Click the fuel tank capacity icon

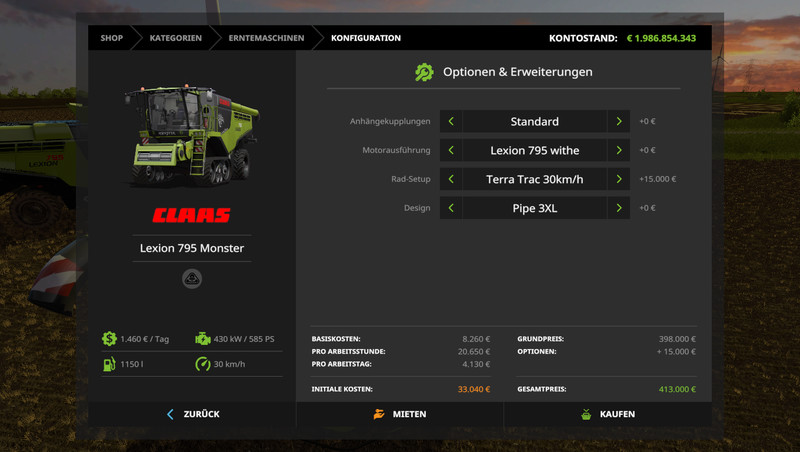pos(109,364)
